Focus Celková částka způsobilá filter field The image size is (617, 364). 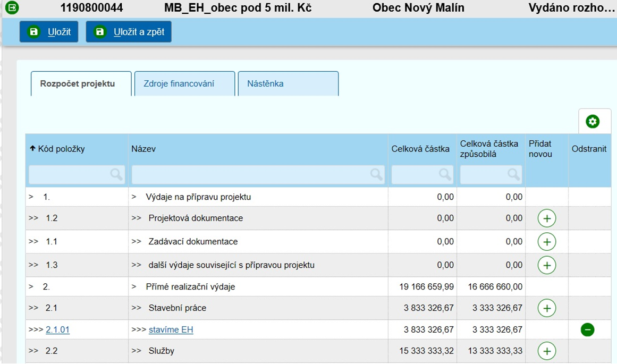pyautogui.click(x=491, y=174)
